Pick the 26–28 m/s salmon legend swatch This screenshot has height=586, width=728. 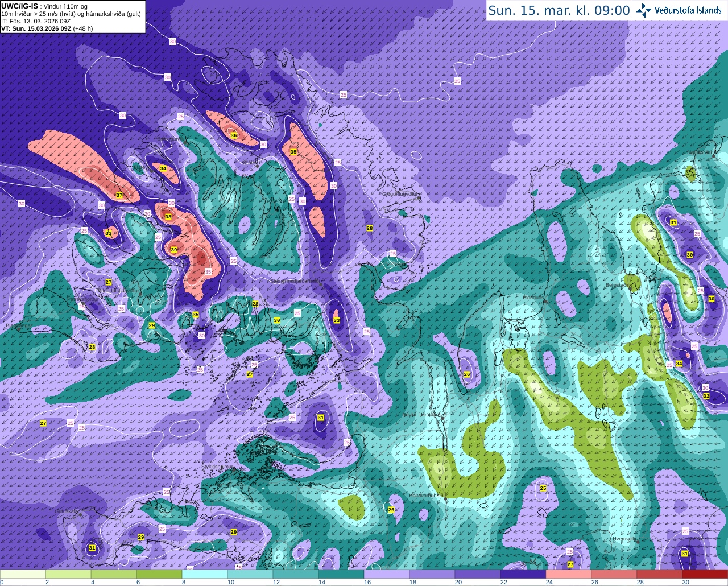[614, 574]
